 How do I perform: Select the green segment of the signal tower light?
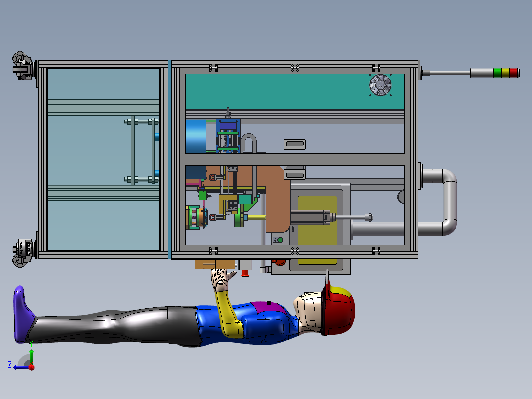tap(498, 73)
